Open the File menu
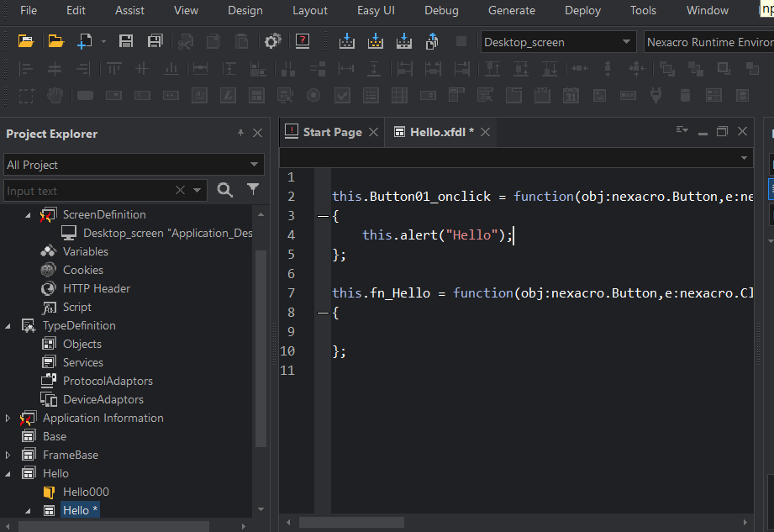Viewport: 774px width, 532px height. click(x=29, y=10)
